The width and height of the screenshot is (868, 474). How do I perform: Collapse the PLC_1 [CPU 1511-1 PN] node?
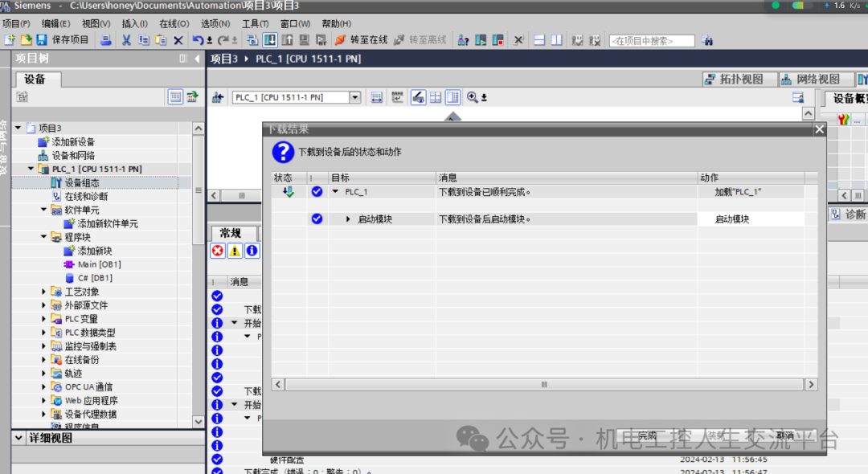coord(31,169)
